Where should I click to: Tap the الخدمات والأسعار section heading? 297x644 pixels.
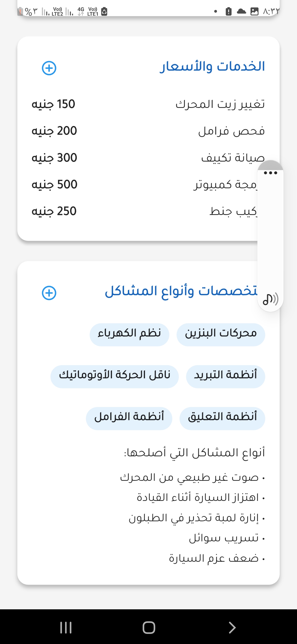212,67
